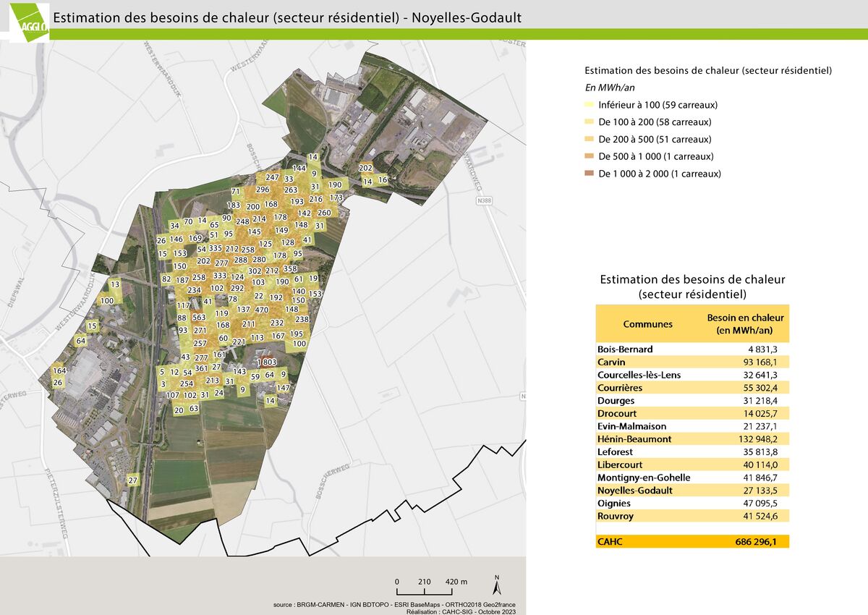The width and height of the screenshot is (868, 615).
Task: Select the Drocourt commune name
Action: (x=617, y=413)
